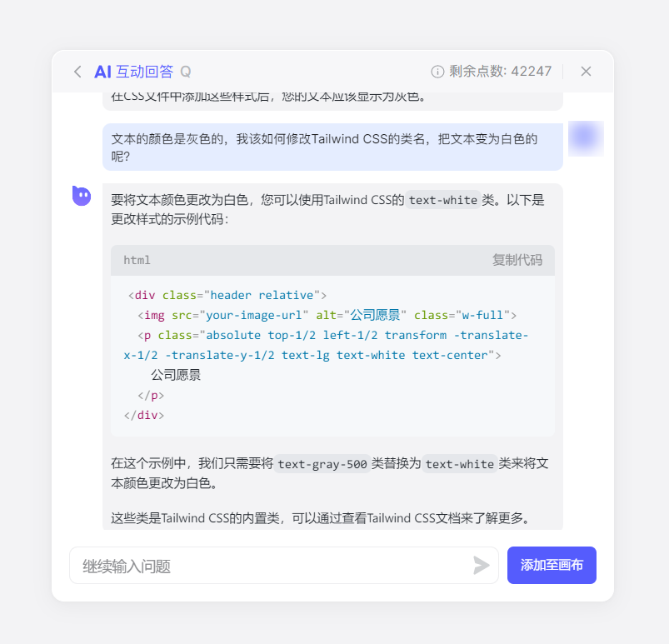
Task: Click the 添加至画布 button
Action: tap(552, 565)
